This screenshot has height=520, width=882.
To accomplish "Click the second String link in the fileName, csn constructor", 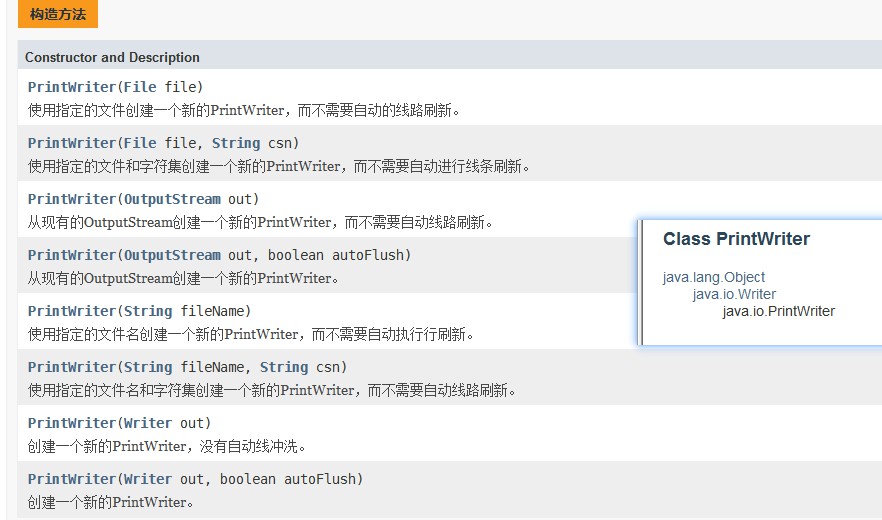I will 284,367.
